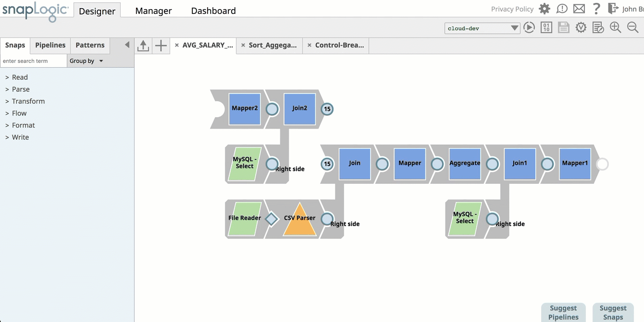Open the Group by dropdown
Image resolution: width=644 pixels, height=322 pixels.
87,61
